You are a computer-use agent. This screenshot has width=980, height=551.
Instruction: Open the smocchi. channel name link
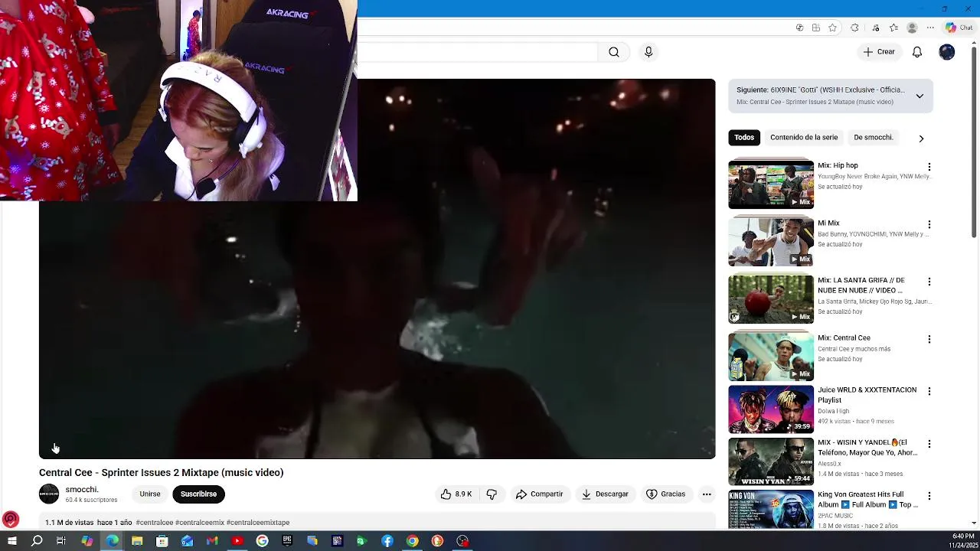pos(82,490)
